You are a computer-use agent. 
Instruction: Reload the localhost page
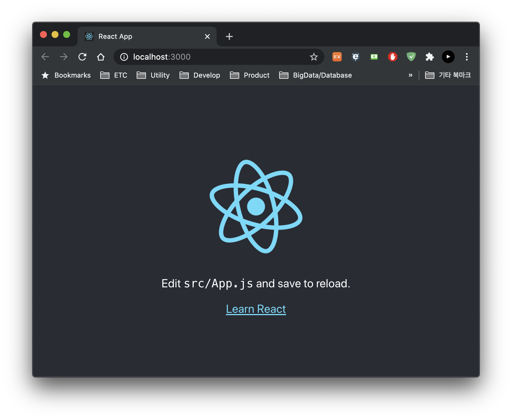click(82, 57)
